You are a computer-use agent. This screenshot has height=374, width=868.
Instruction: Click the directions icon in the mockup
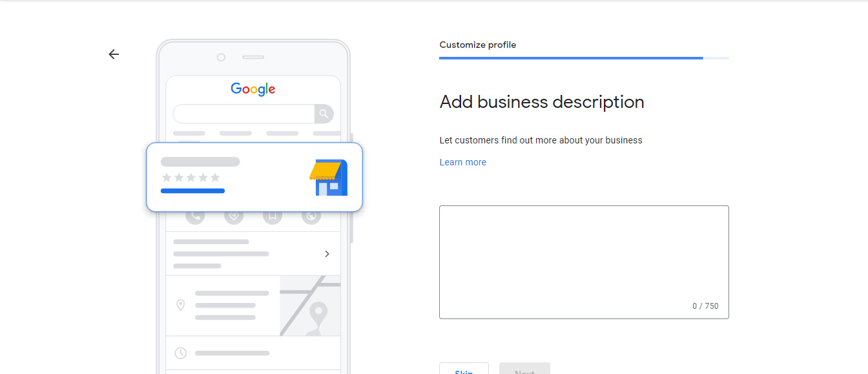[x=234, y=216]
